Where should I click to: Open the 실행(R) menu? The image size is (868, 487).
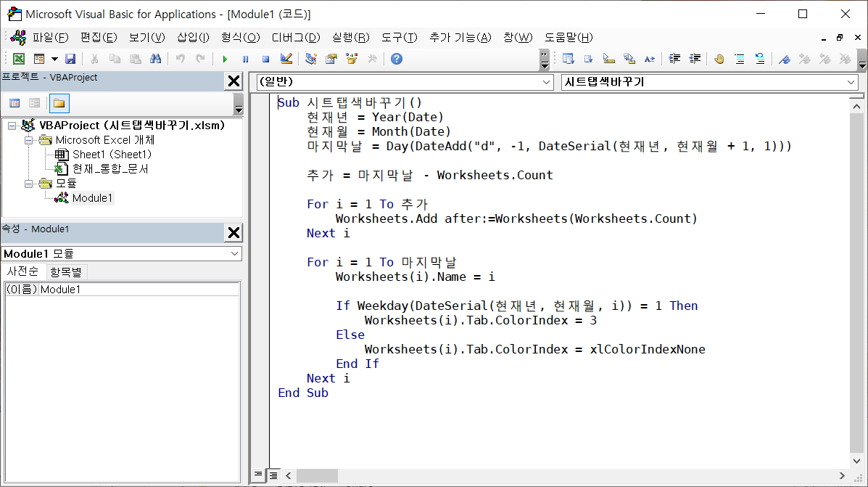click(350, 38)
